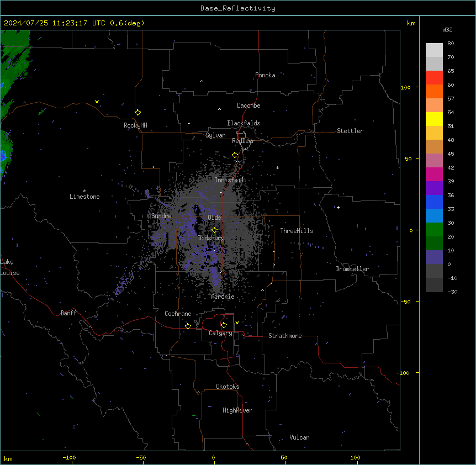
Task: Click the Stettler label
Action: pyautogui.click(x=350, y=131)
